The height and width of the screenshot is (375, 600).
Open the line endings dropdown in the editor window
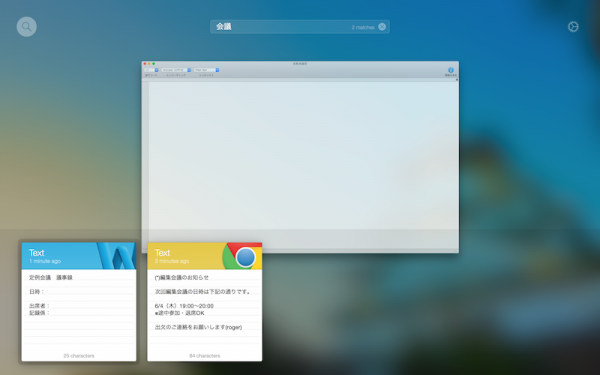151,70
